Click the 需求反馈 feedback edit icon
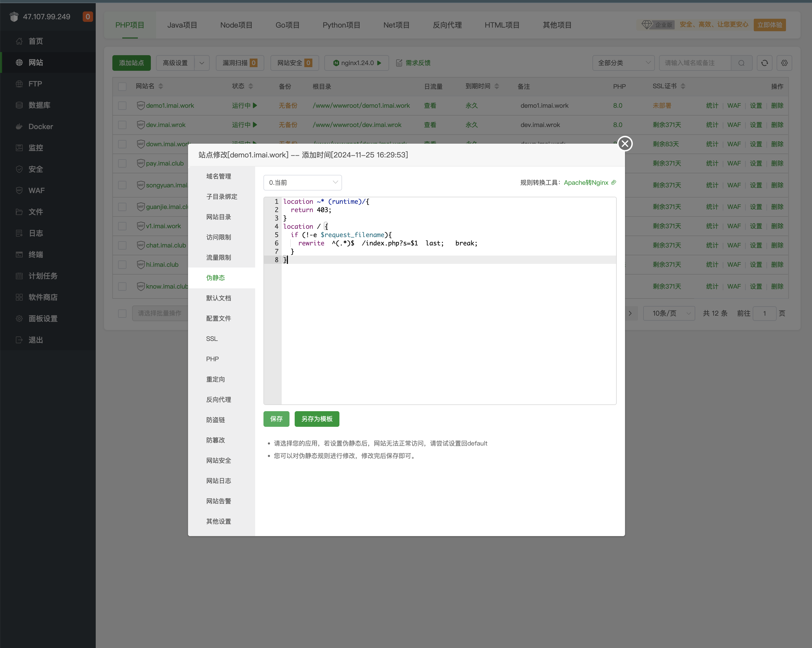812x648 pixels. click(399, 63)
